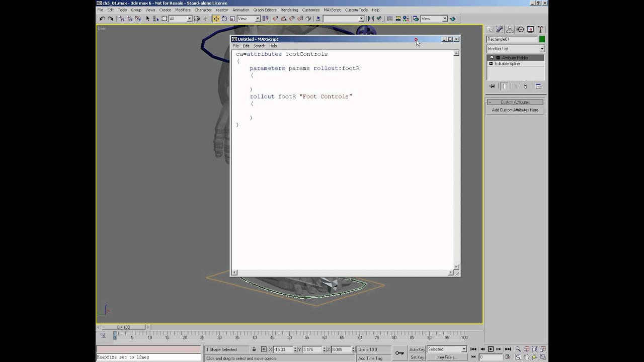Switch to the Display command panel
Image resolution: width=644 pixels, height=362 pixels.
coord(530,30)
